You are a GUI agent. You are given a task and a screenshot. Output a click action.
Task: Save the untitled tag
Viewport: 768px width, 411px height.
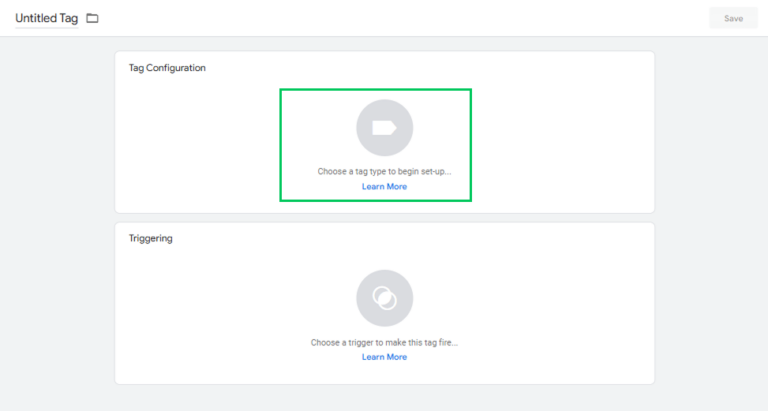[733, 19]
